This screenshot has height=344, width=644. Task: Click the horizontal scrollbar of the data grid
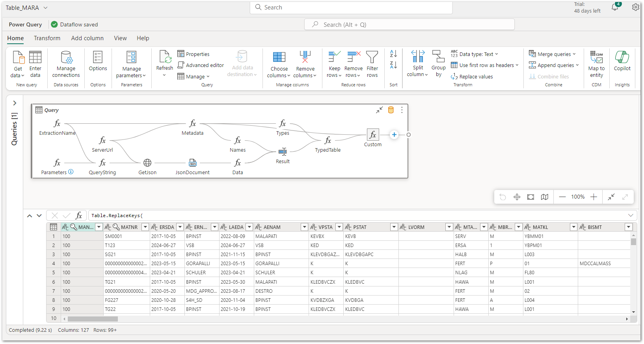coord(93,319)
